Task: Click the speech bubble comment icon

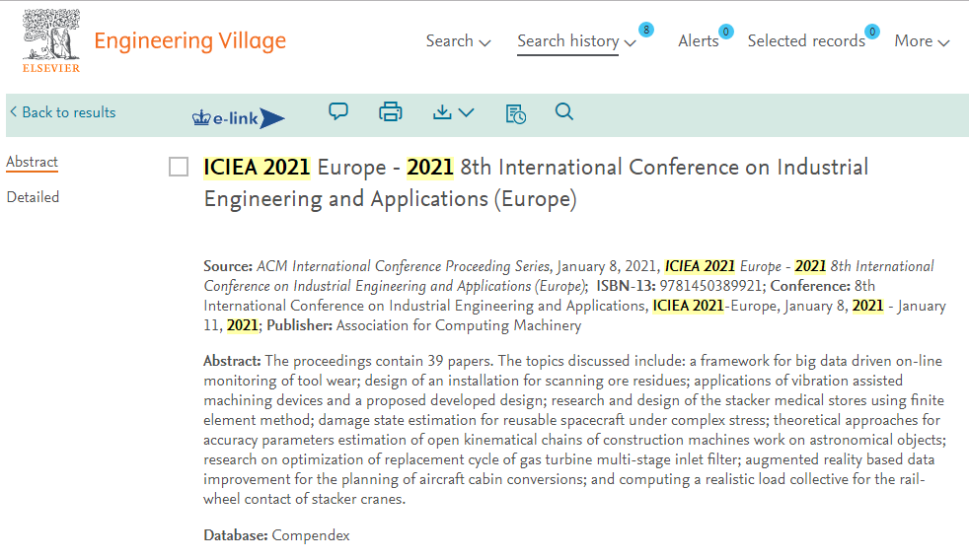Action: click(x=338, y=111)
